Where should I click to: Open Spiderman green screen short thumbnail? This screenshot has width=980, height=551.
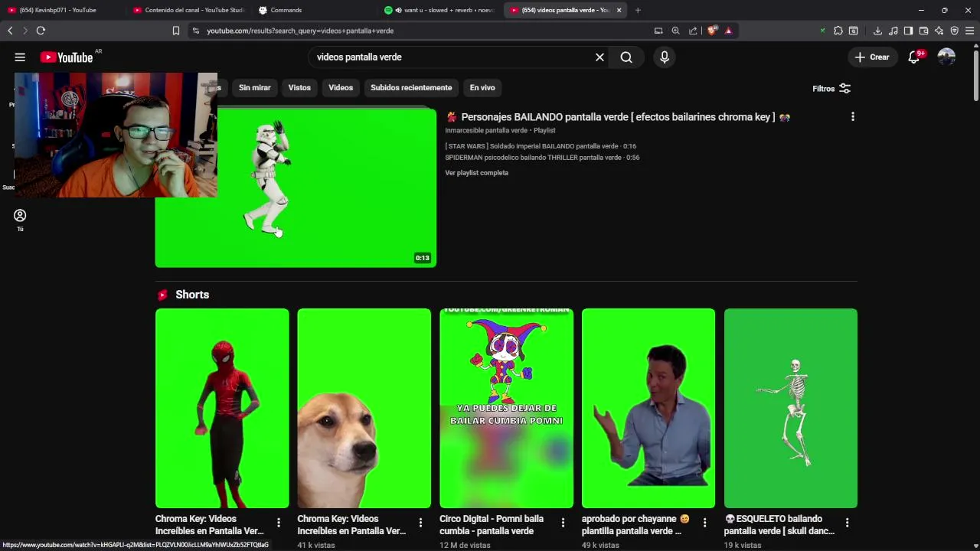click(x=222, y=409)
